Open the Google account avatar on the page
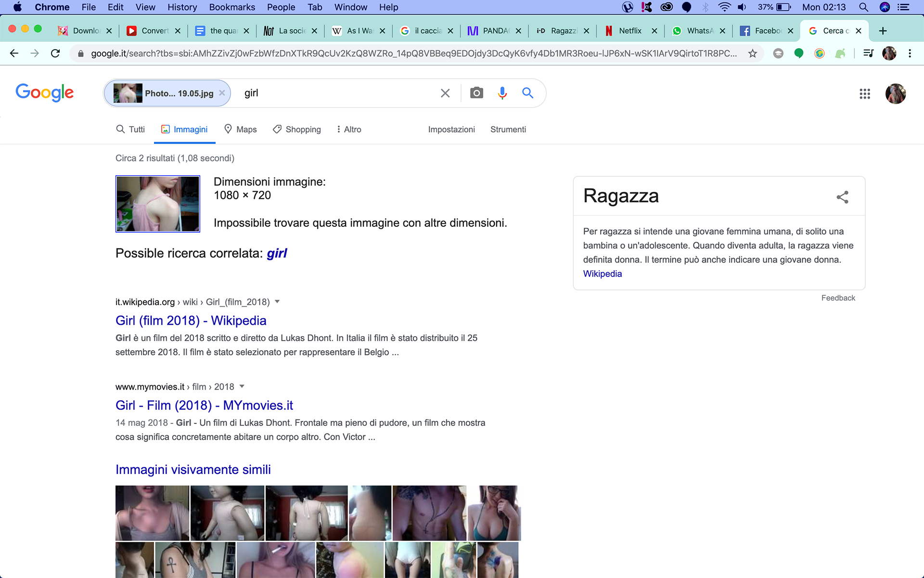The height and width of the screenshot is (578, 924). pos(895,93)
